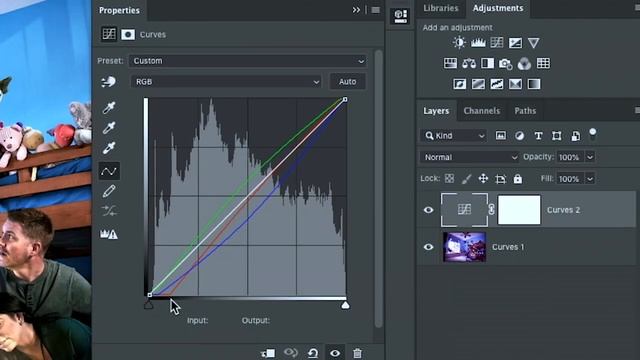Add a Curves adjustment from Adjustments panel
The height and width of the screenshot is (360, 640).
pos(497,42)
